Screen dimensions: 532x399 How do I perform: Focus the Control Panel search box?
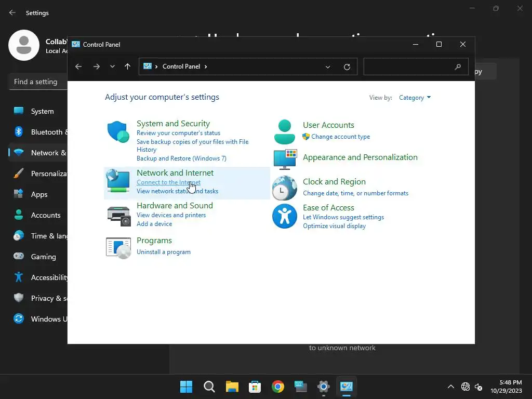pyautogui.click(x=416, y=66)
